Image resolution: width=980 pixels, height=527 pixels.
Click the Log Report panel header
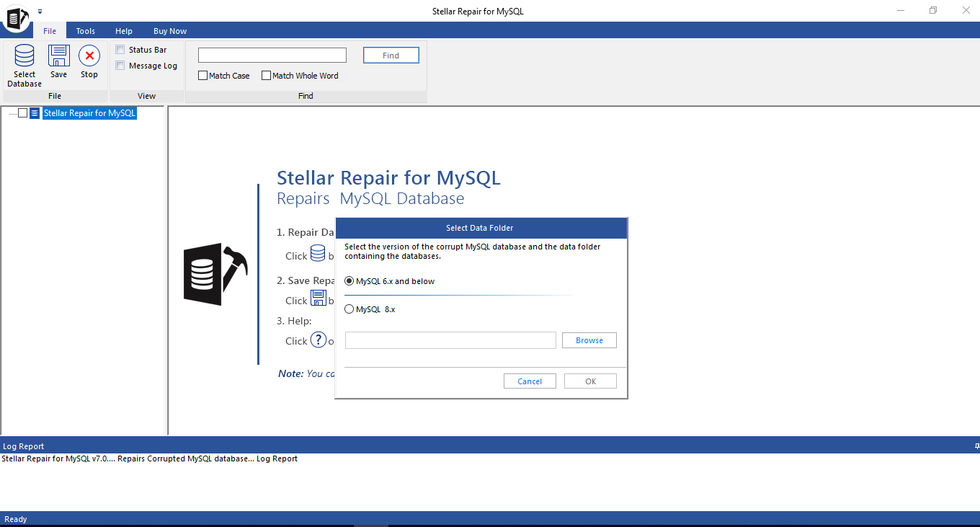pyautogui.click(x=490, y=446)
